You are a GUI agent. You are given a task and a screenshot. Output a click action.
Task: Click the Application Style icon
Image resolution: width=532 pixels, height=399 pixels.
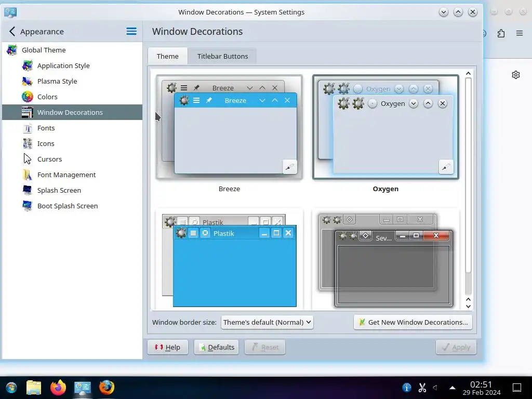tap(27, 65)
